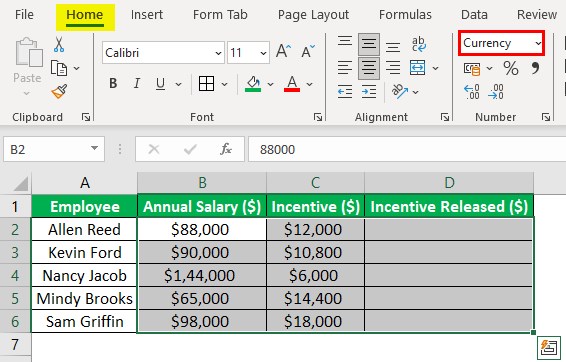The height and width of the screenshot is (362, 566).
Task: Expand fill color palette arrow
Action: (270, 84)
